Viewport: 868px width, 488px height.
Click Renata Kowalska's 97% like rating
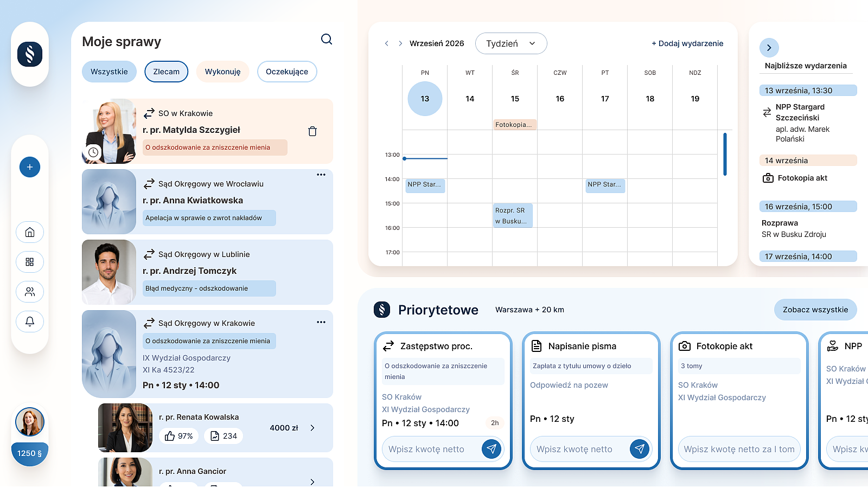pos(179,436)
